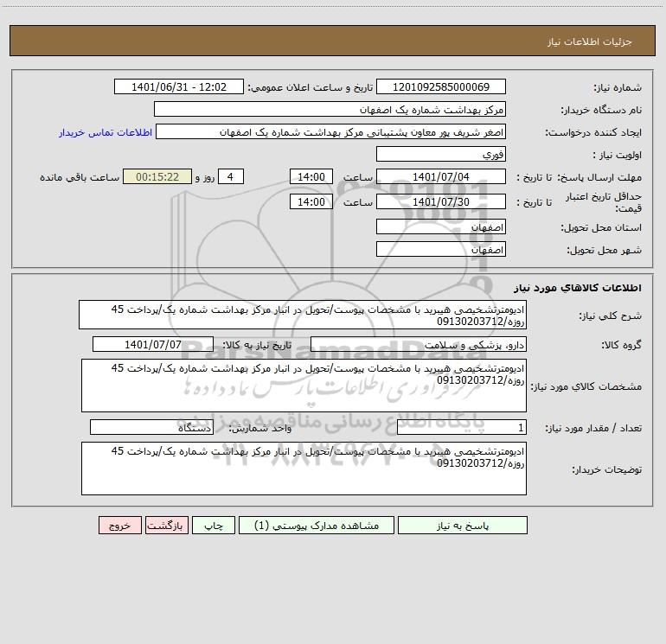Click the شهر محل تحویل field
The image size is (666, 644).
coord(441,249)
